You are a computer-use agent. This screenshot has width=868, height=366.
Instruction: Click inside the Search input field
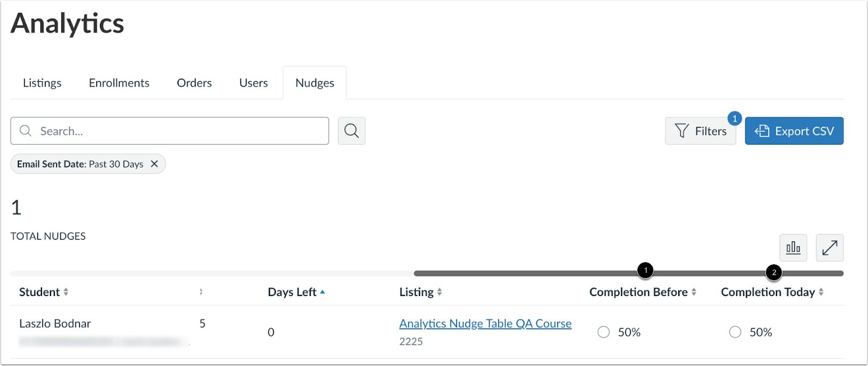[x=161, y=131]
